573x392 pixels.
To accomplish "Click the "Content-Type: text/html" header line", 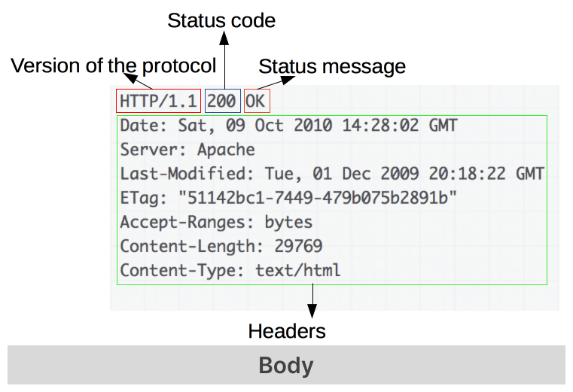I will (x=230, y=270).
